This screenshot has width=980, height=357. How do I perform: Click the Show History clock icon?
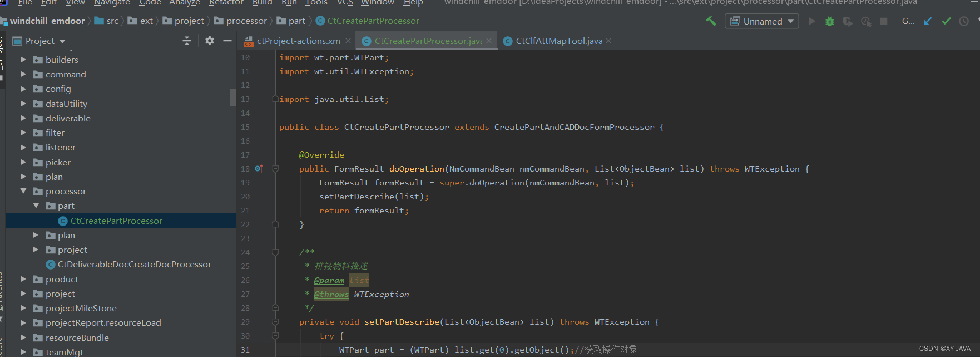[964, 21]
